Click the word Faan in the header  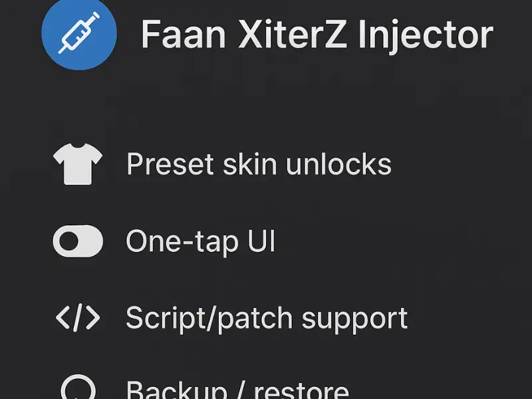pyautogui.click(x=184, y=35)
